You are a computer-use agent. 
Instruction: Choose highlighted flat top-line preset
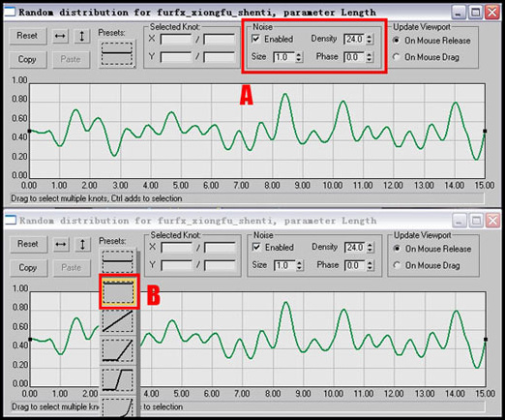click(118, 291)
